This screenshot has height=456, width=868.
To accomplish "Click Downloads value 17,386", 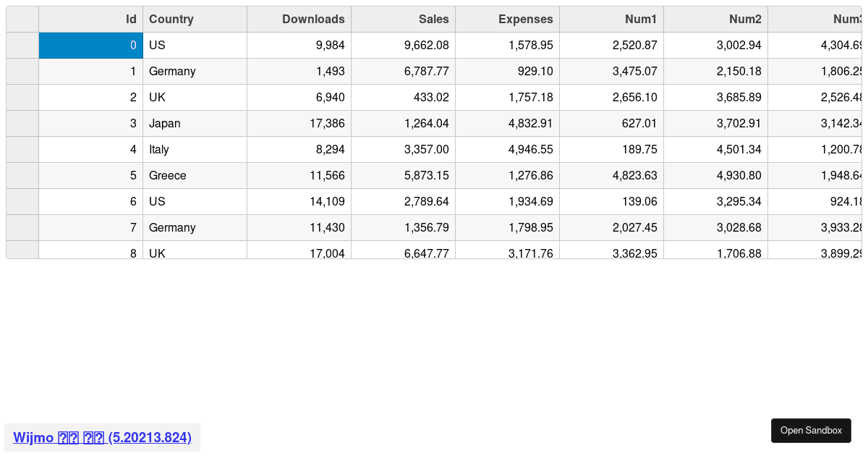I will pyautogui.click(x=299, y=124).
